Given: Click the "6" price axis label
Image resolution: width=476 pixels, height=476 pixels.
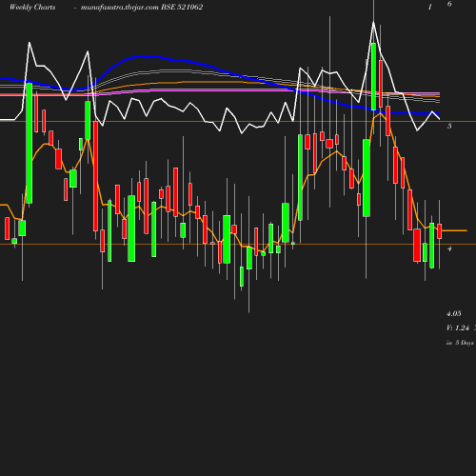Looking at the screenshot, I should pos(449,4).
